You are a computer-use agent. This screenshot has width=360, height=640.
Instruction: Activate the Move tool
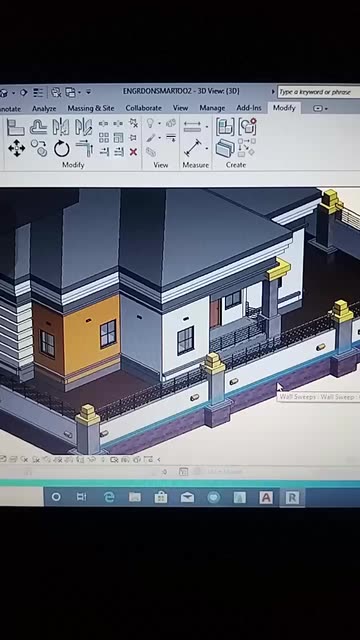pyautogui.click(x=16, y=148)
